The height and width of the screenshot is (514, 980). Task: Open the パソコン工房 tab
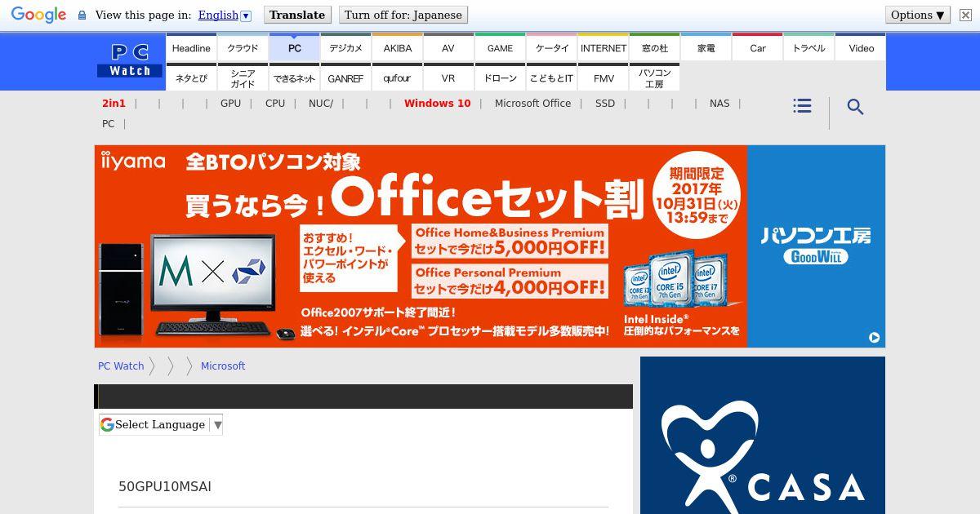point(654,78)
